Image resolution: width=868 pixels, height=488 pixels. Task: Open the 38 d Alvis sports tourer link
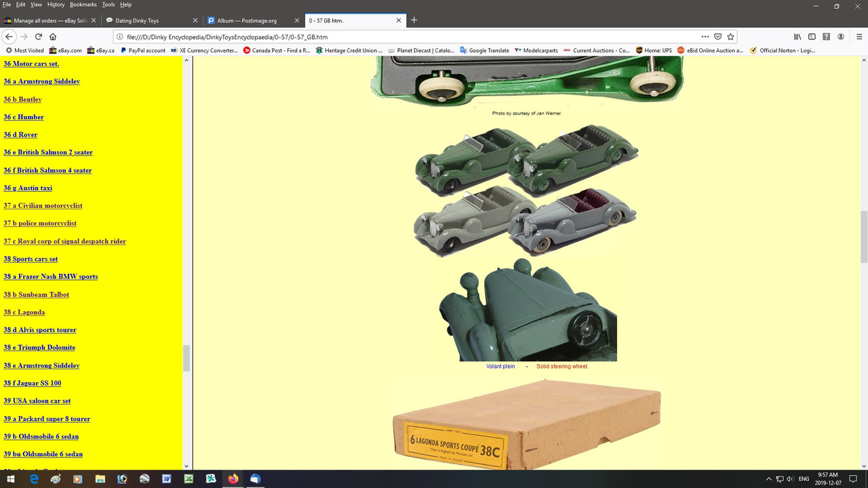(40, 329)
